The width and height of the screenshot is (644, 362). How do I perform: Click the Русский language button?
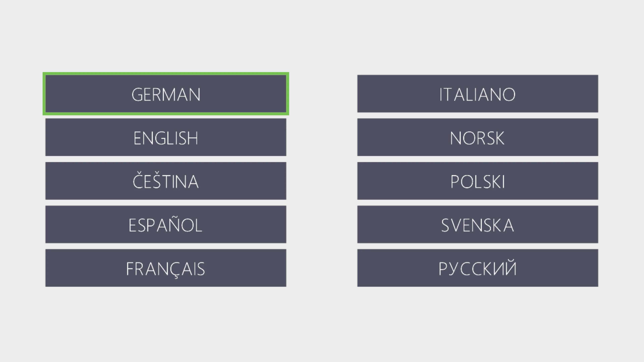(477, 268)
